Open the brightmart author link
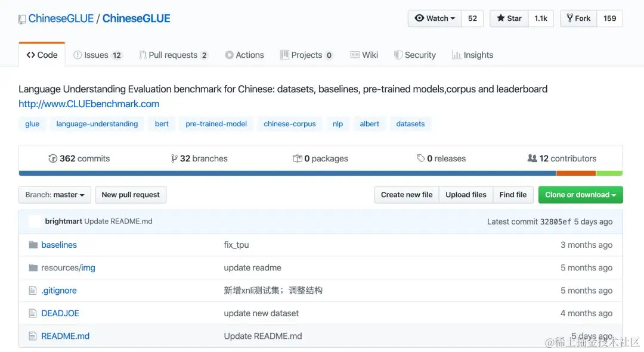Image resolution: width=644 pixels, height=352 pixels. point(64,221)
